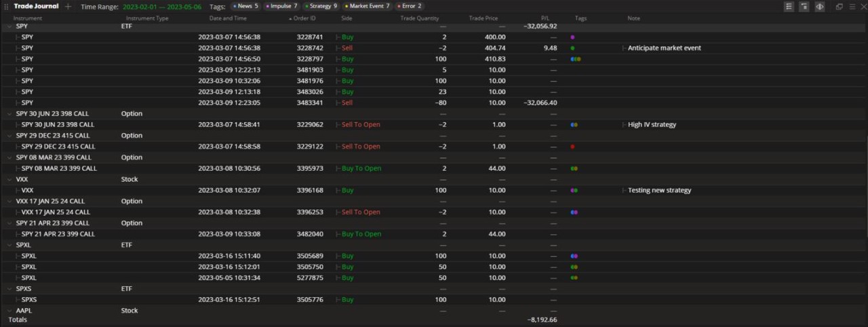The image size is (868, 327).
Task: Collapse the SPY 30 JUN 23 398 CALL group
Action: coord(9,114)
